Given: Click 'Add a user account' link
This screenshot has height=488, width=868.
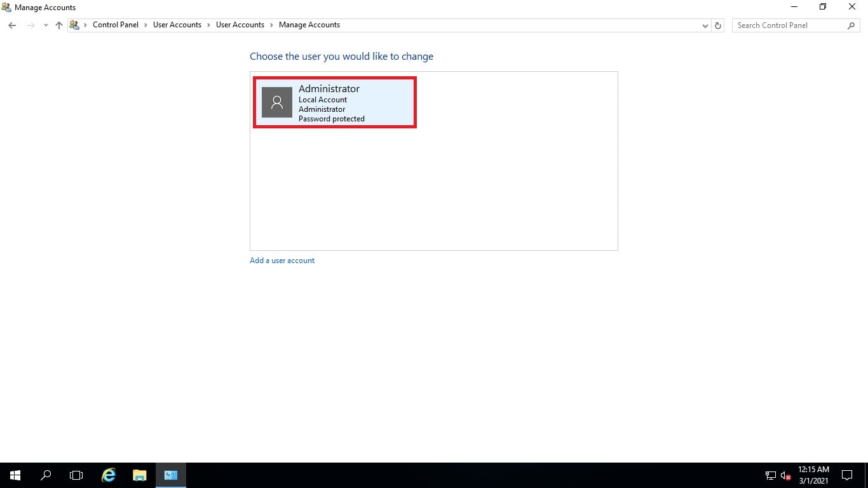Looking at the screenshot, I should click(282, 261).
